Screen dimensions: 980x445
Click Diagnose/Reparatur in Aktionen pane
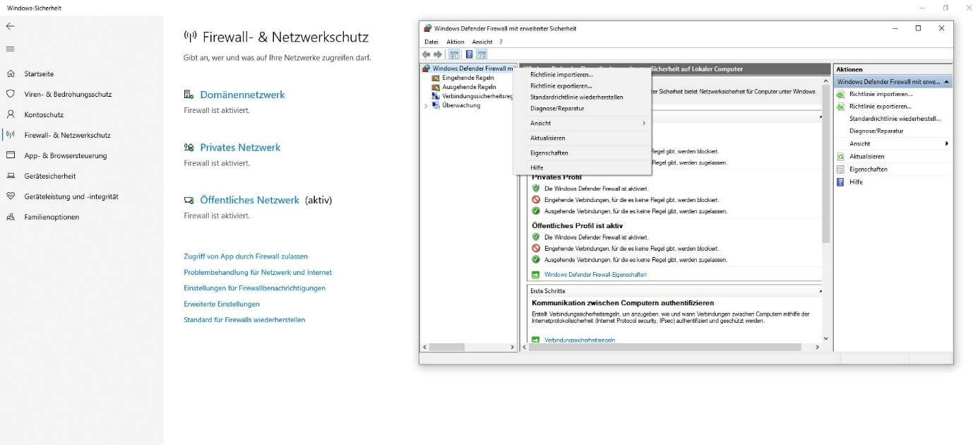pos(876,131)
